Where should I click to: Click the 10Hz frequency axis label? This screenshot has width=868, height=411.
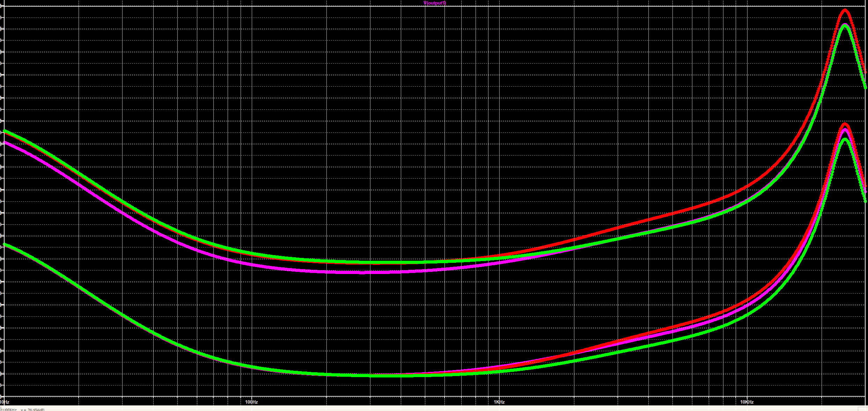click(x=5, y=402)
